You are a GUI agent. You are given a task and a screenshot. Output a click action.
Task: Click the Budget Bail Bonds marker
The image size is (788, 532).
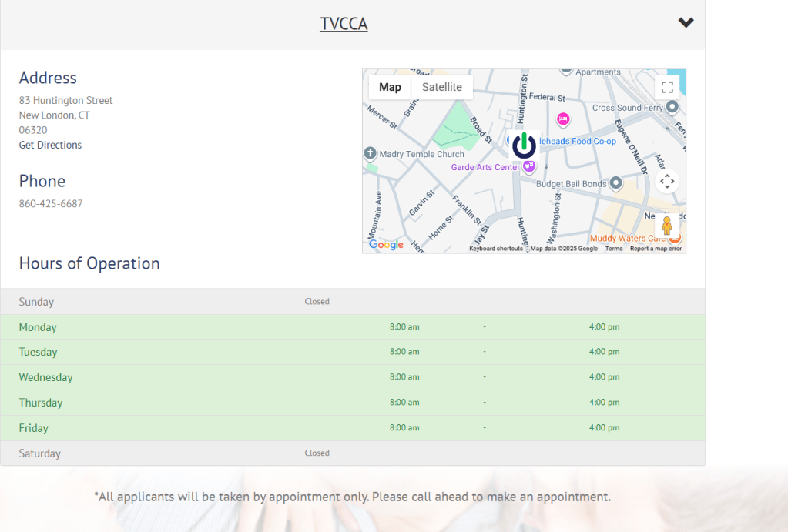pyautogui.click(x=615, y=183)
